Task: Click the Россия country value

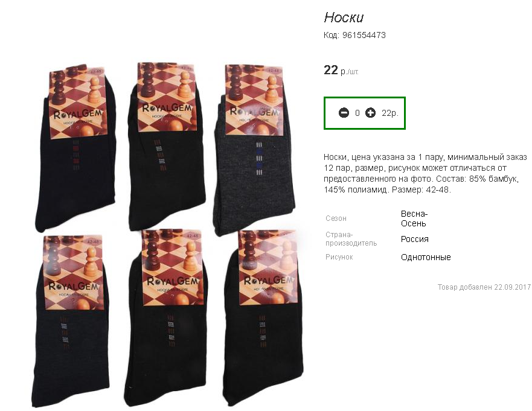Action: (415, 239)
